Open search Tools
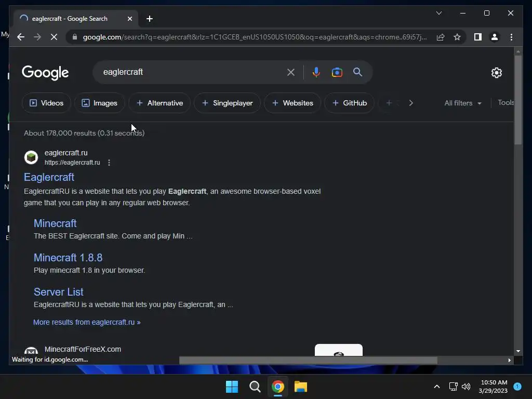This screenshot has height=399, width=532. (506, 102)
